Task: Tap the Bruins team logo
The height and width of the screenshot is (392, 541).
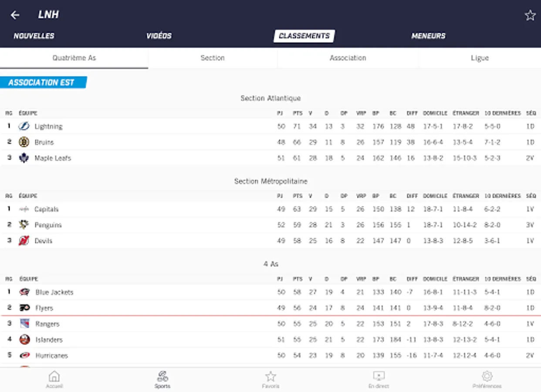Action: (24, 142)
